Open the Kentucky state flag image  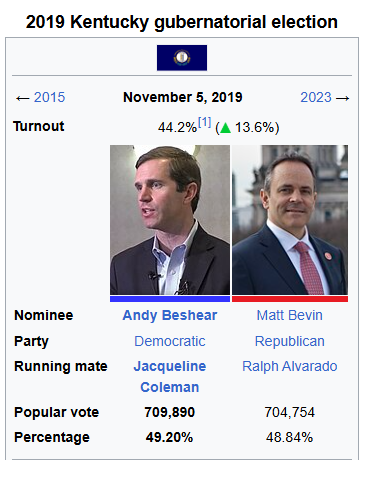(x=182, y=58)
